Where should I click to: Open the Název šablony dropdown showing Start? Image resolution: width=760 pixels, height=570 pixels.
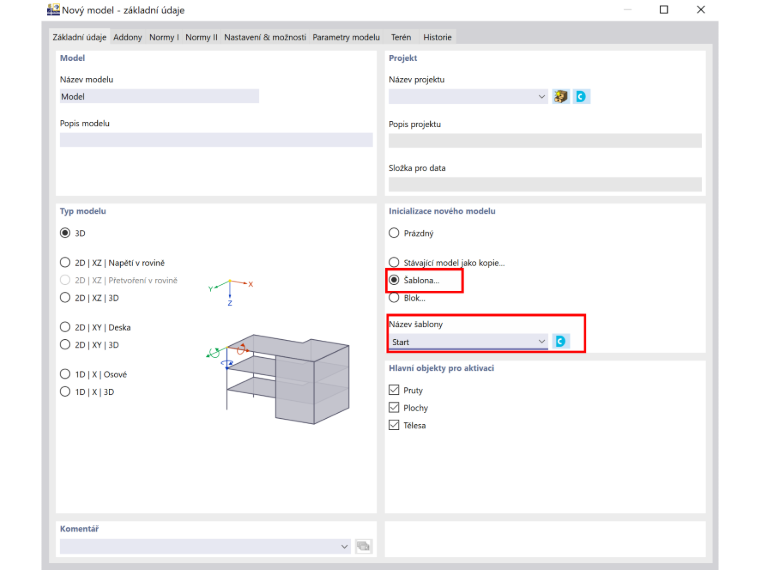(x=468, y=342)
